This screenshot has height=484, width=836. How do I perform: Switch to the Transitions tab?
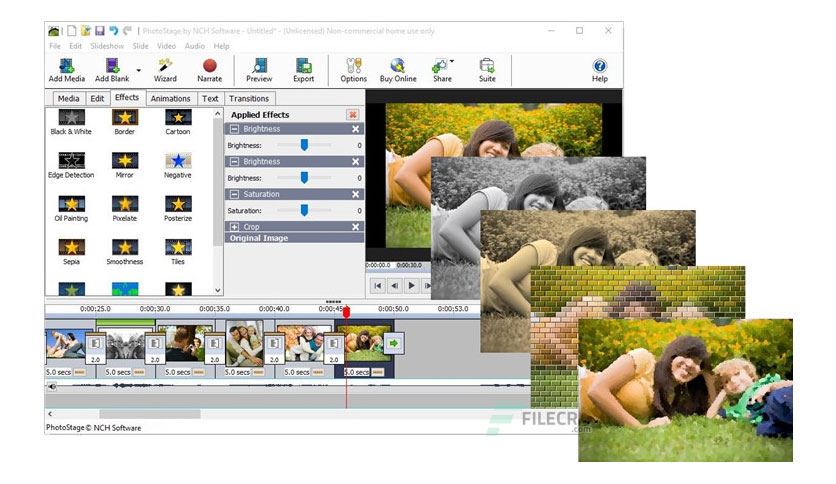249,99
